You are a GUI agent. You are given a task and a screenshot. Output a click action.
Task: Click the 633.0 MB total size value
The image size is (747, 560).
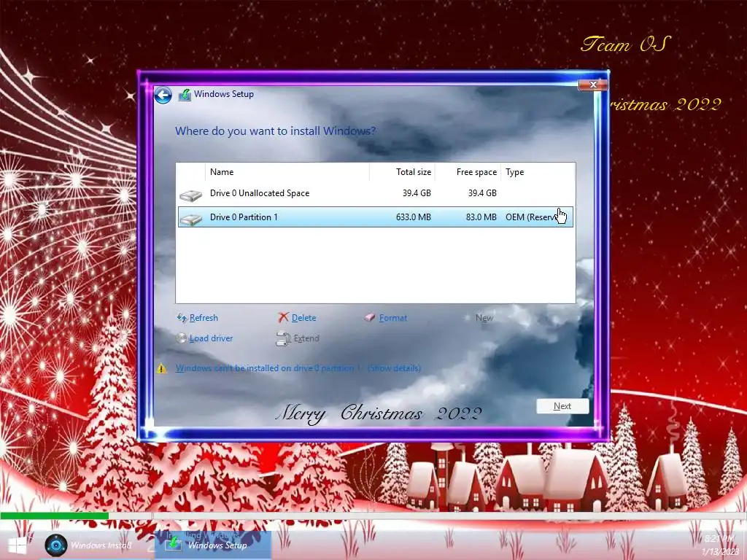coord(413,217)
